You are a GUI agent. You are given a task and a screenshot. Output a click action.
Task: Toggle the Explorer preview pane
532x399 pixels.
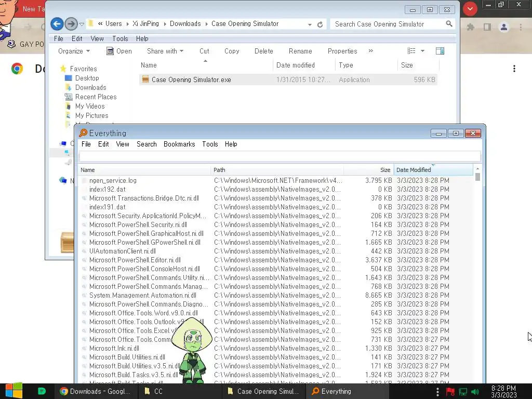click(440, 51)
